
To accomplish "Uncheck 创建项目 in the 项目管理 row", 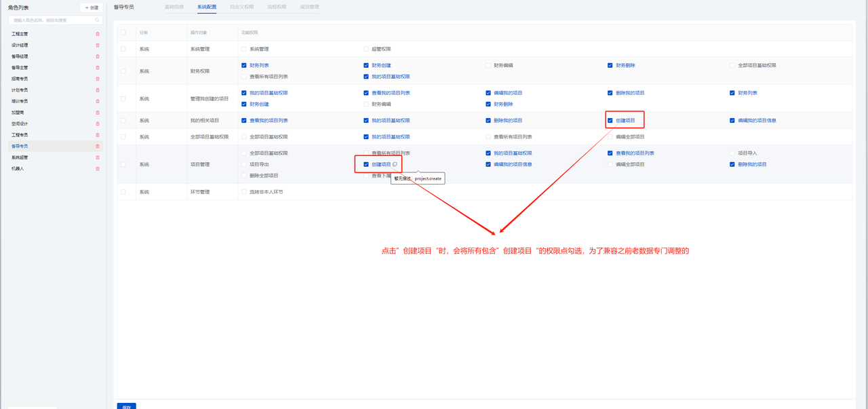I will [x=366, y=164].
